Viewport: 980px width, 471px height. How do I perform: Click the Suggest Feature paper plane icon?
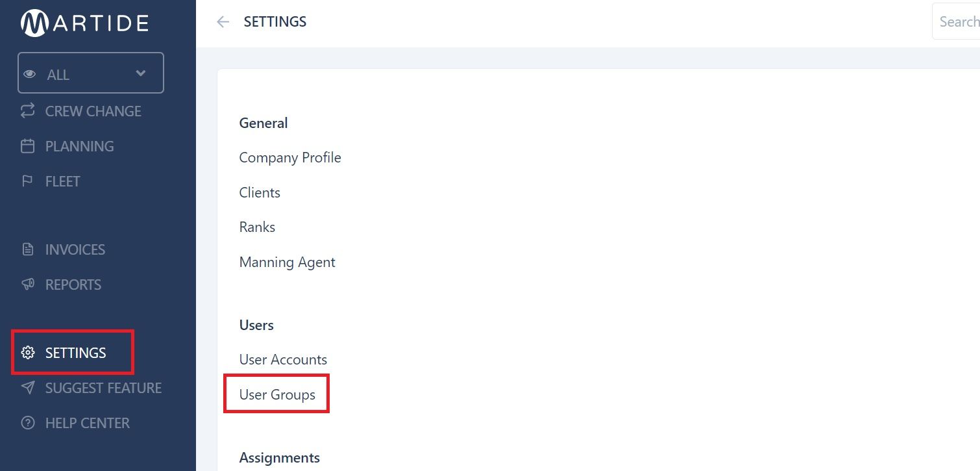27,388
